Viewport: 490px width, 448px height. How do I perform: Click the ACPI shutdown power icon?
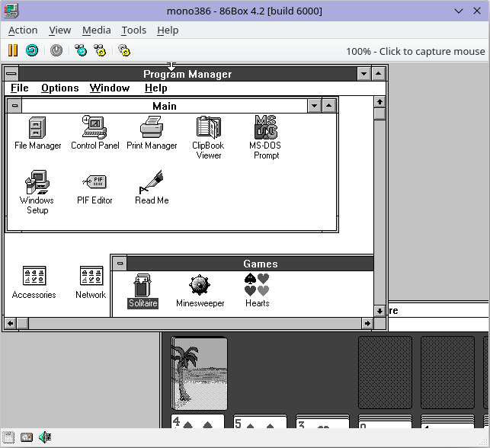(x=56, y=50)
